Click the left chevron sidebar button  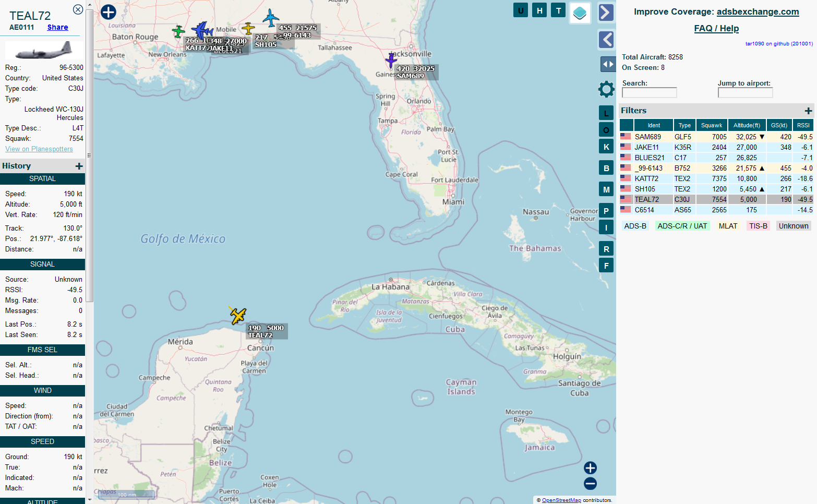[x=606, y=40]
